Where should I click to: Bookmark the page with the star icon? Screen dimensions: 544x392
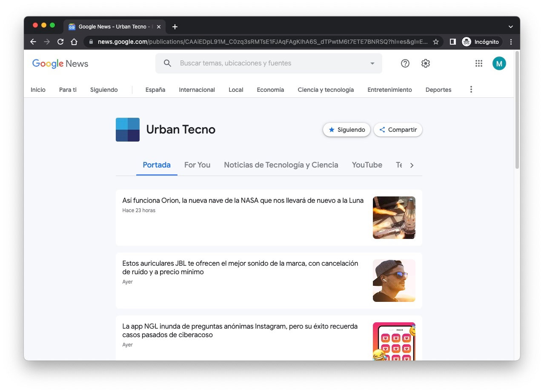436,42
